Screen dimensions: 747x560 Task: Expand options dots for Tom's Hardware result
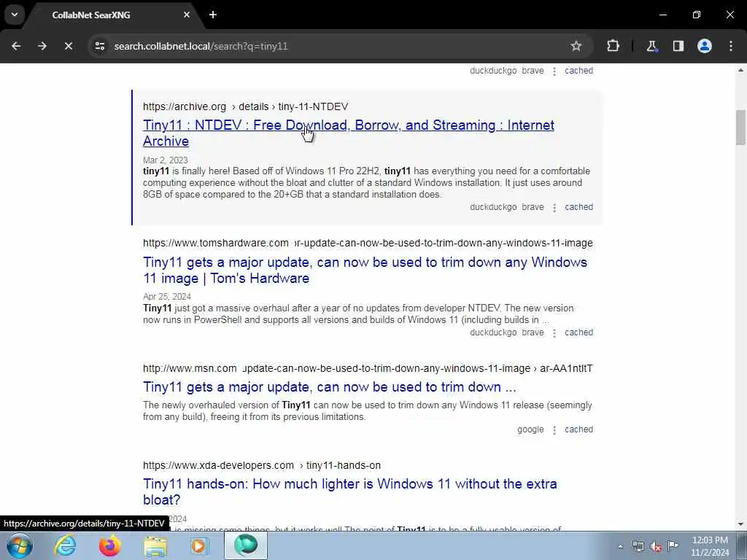tap(554, 332)
